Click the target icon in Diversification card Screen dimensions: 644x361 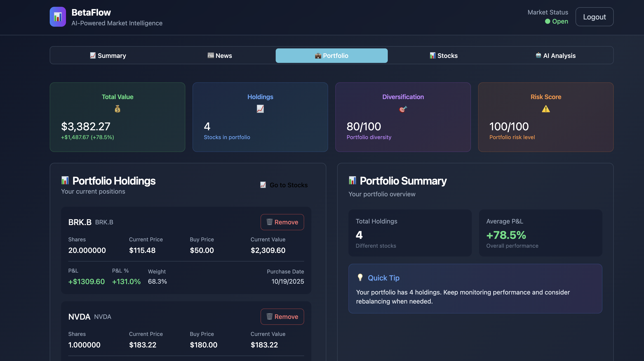click(403, 109)
